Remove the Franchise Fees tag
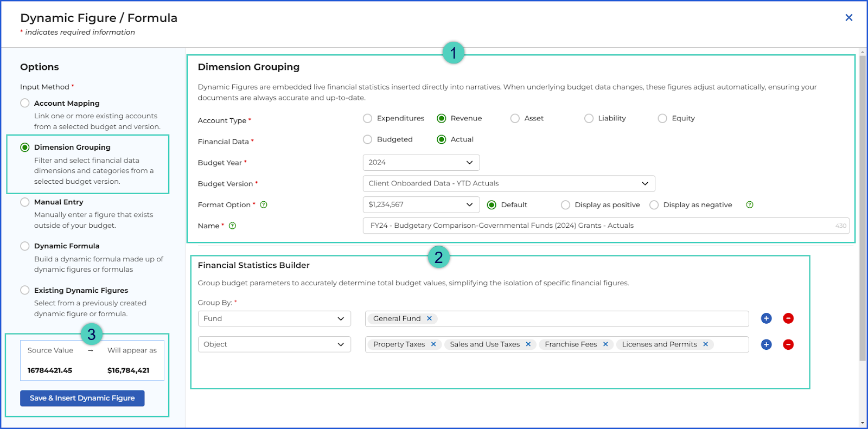 click(605, 344)
